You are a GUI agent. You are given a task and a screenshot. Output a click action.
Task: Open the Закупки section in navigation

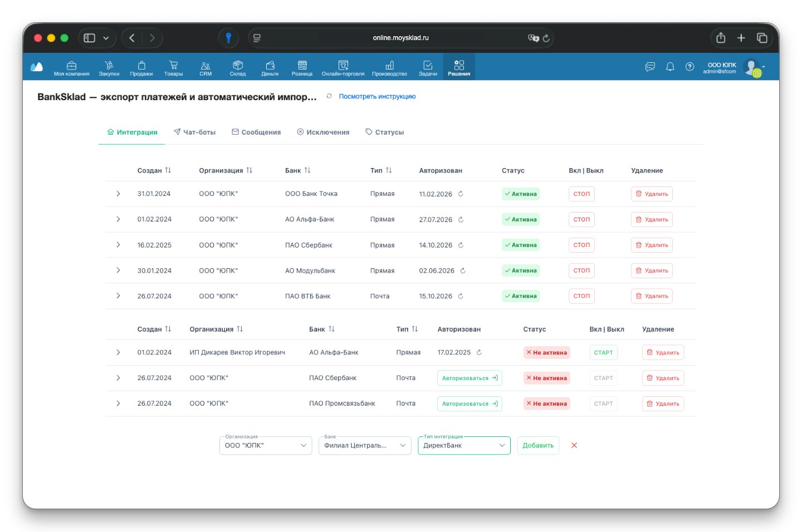(x=109, y=68)
